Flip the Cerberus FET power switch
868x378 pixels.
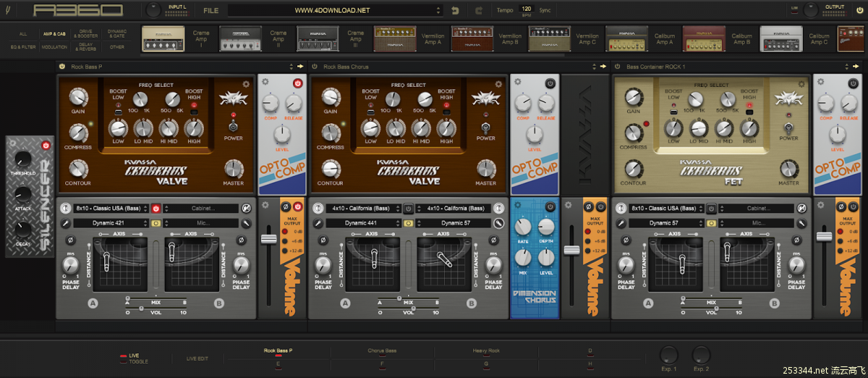(788, 127)
